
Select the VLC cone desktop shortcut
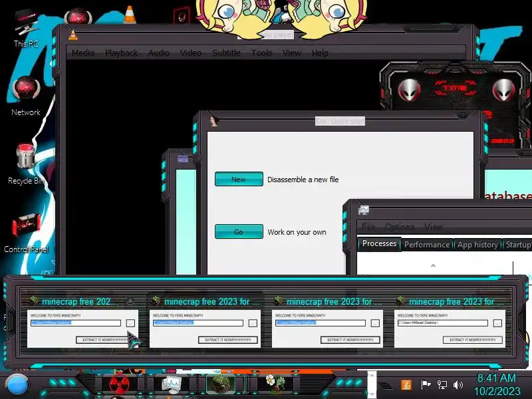click(130, 14)
